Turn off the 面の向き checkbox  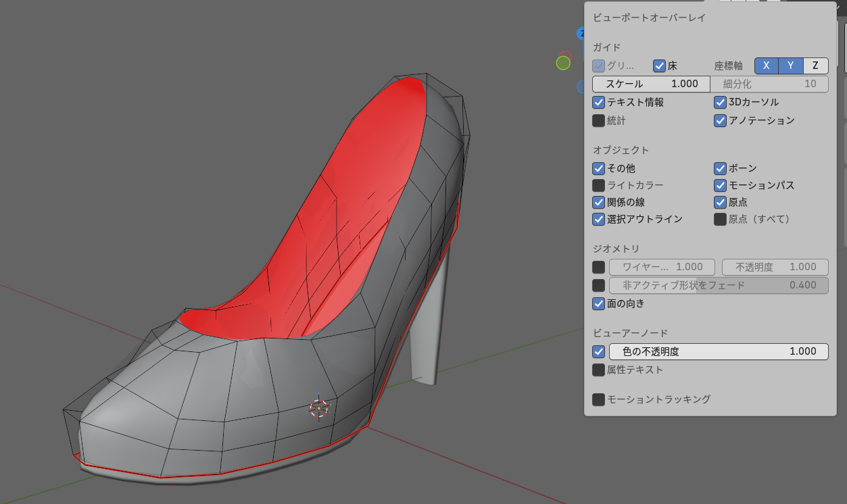[598, 303]
